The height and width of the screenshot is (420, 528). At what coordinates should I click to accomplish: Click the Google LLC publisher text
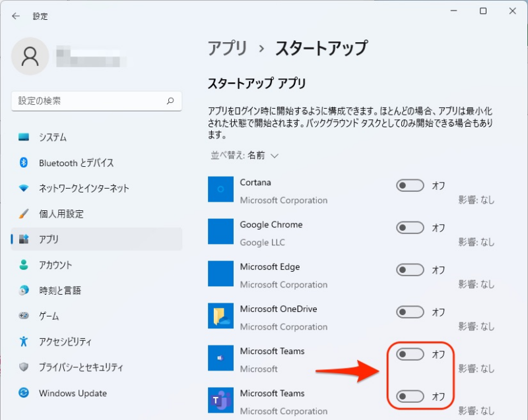[262, 242]
